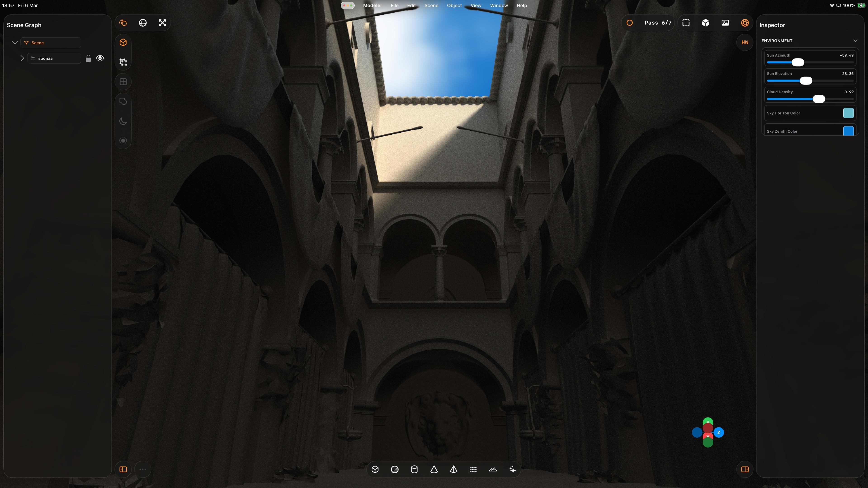The image size is (868, 488).
Task: Open the Object menu
Action: [454, 5]
